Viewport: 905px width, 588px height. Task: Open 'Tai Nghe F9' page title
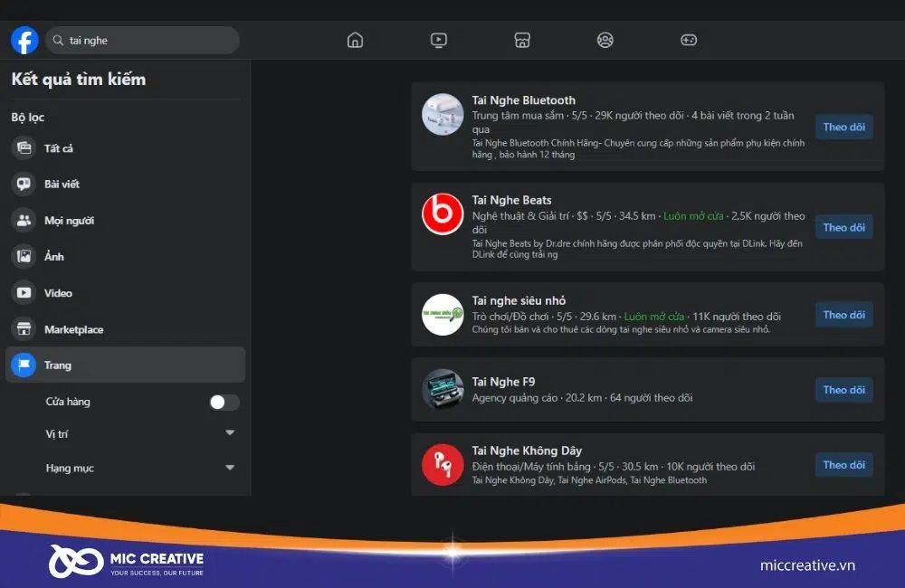coord(503,382)
